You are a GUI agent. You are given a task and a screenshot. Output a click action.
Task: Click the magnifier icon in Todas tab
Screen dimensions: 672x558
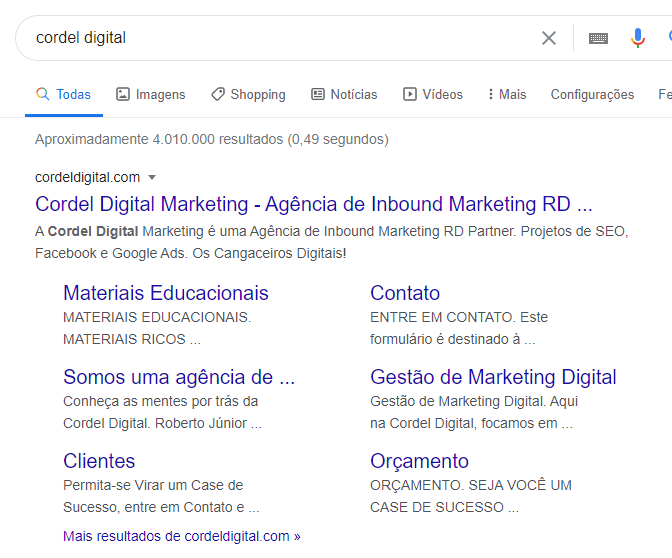tap(42, 94)
